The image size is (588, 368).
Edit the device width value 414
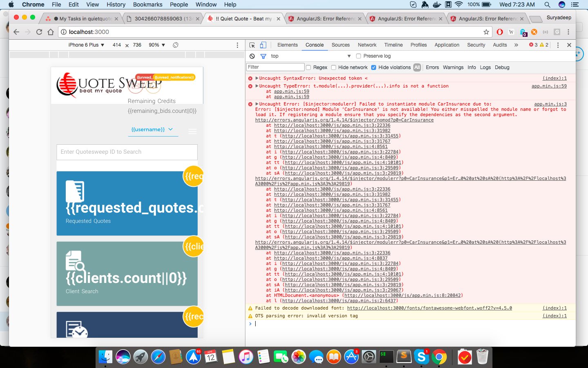[x=117, y=45]
